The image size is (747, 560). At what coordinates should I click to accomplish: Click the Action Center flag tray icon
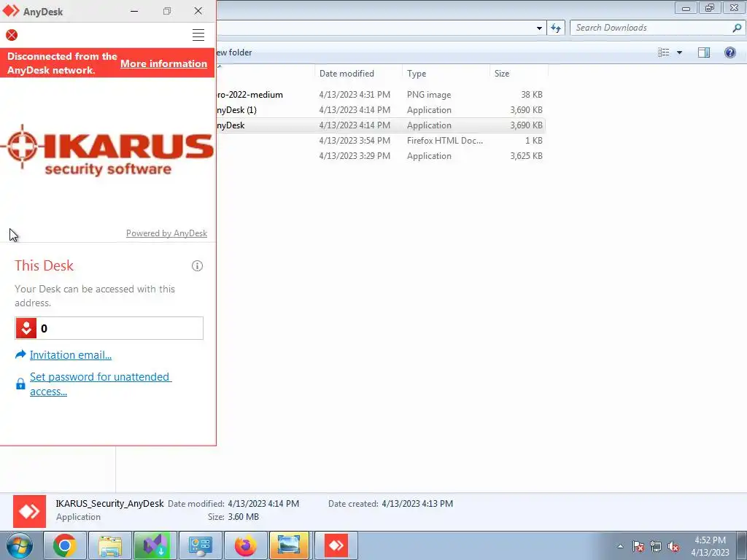tap(638, 546)
